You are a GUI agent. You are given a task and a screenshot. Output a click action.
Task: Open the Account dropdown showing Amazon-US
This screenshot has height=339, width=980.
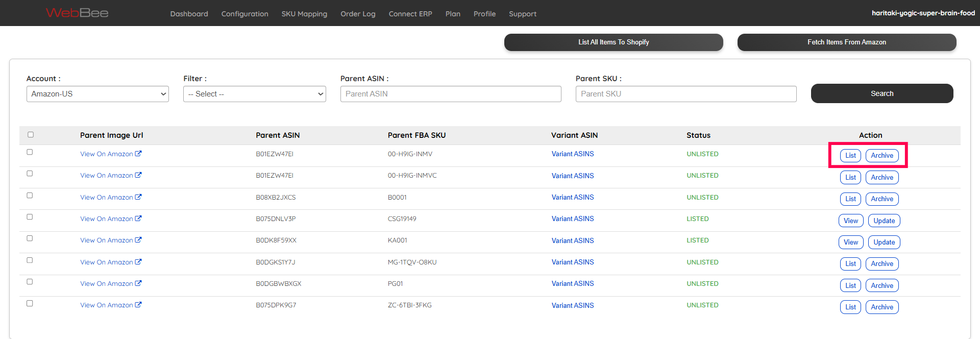97,94
